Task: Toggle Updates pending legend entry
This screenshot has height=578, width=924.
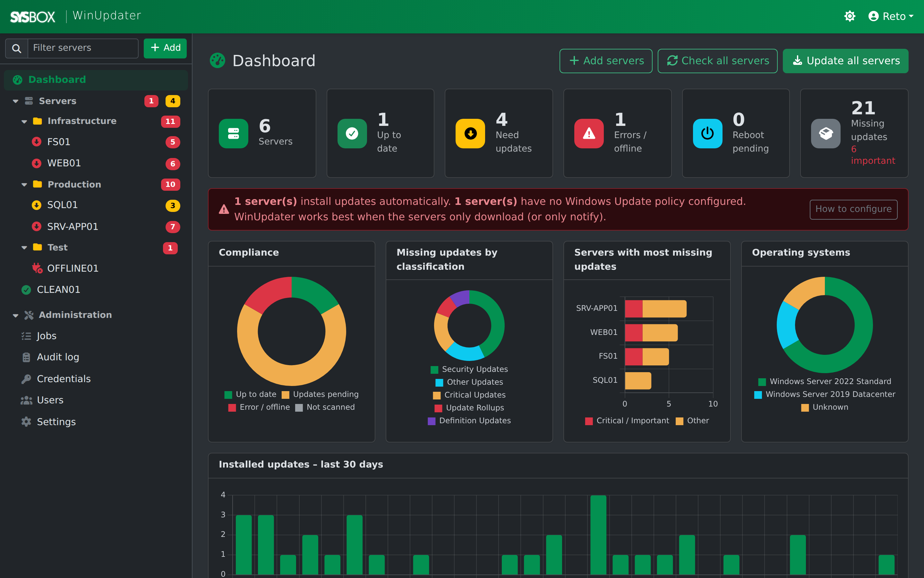Action: (x=320, y=395)
